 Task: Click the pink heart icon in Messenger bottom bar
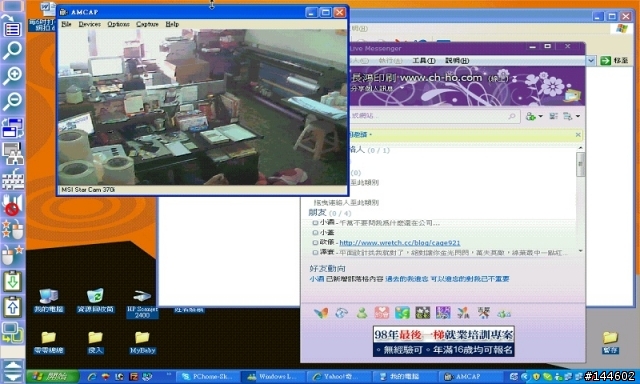click(x=382, y=313)
